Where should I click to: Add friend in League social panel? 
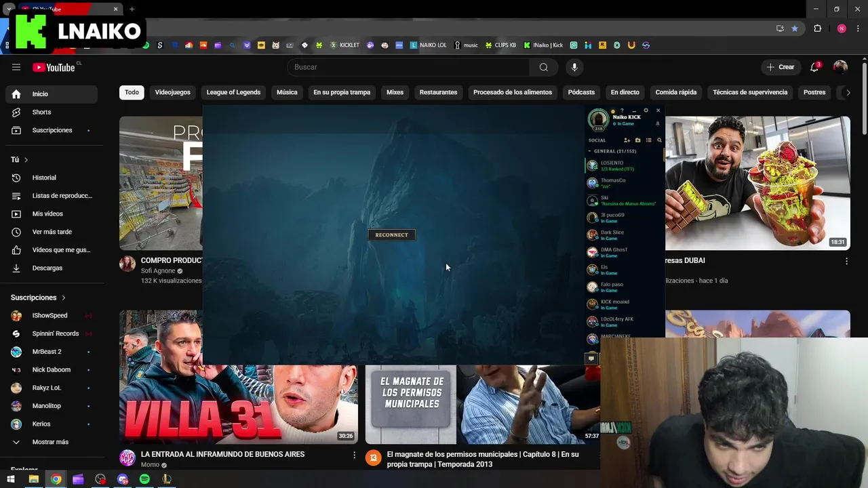coord(627,140)
